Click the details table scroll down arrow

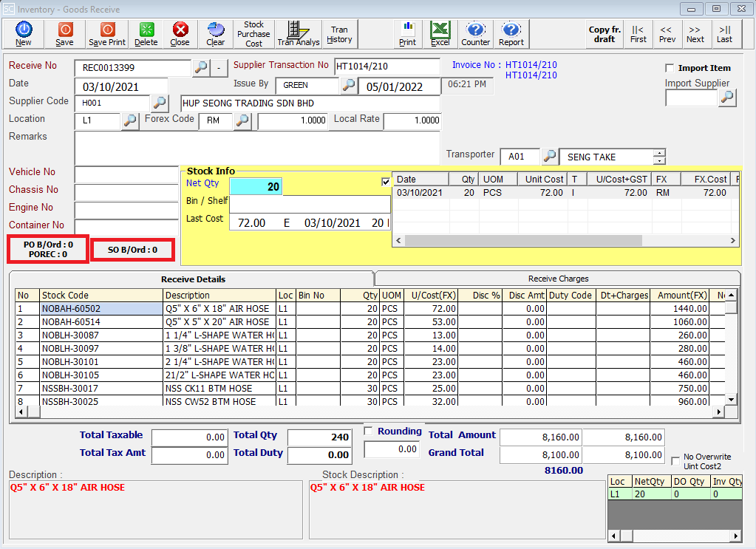click(732, 400)
